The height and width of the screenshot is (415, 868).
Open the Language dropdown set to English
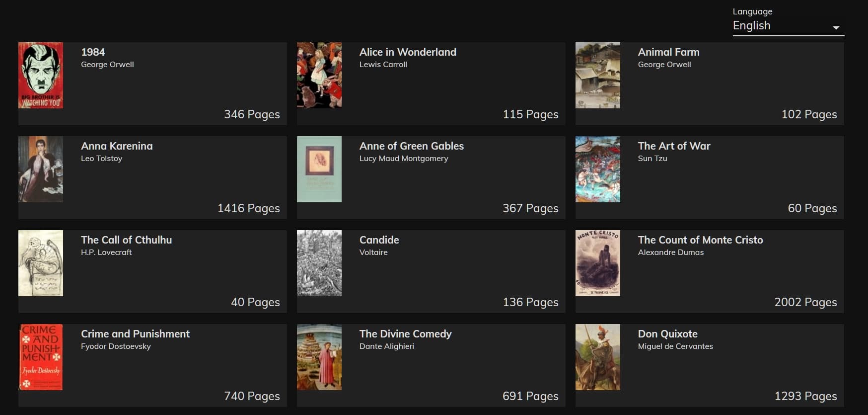[x=788, y=26]
